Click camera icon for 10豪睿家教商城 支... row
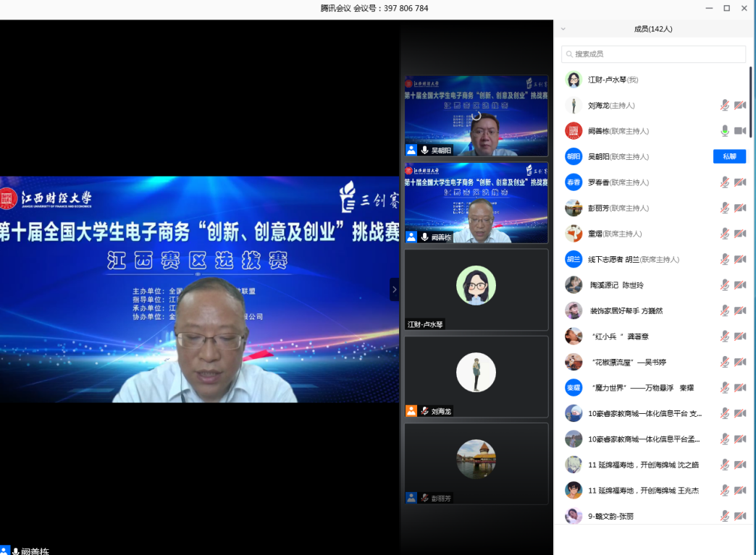 [x=740, y=413]
